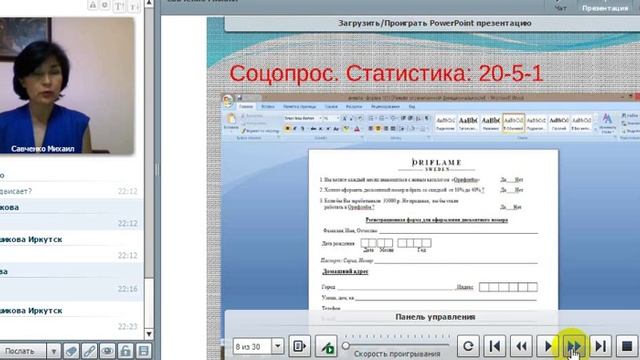Stop the presentation playback
The width and height of the screenshot is (640, 360).
click(627, 346)
